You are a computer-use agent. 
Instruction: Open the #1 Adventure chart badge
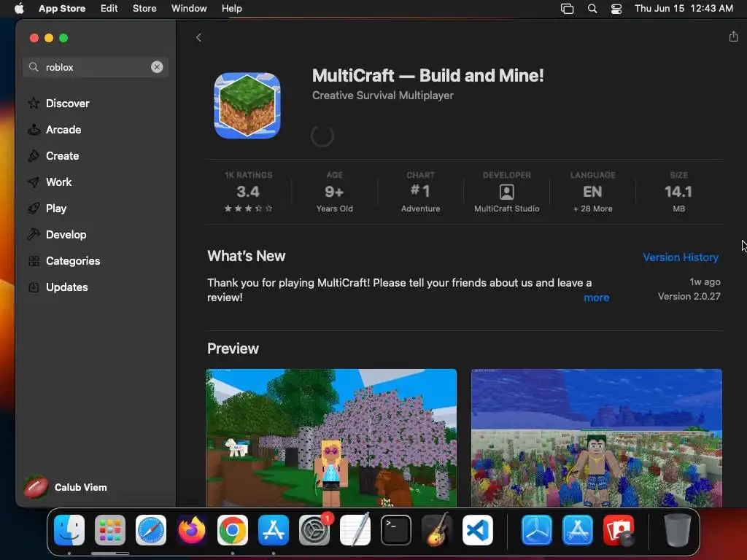pos(421,192)
